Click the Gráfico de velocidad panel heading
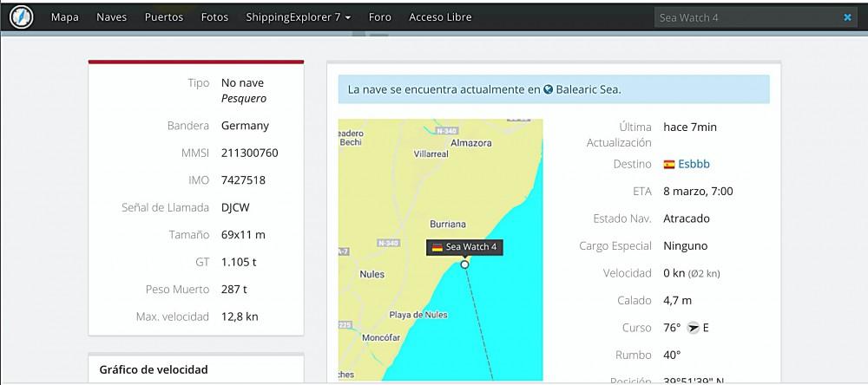Viewport: 868px width, 385px height. (x=154, y=370)
